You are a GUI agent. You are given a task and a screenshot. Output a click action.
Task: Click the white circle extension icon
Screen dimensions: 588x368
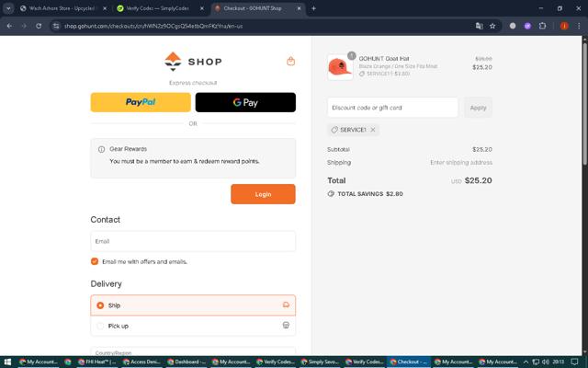click(513, 26)
